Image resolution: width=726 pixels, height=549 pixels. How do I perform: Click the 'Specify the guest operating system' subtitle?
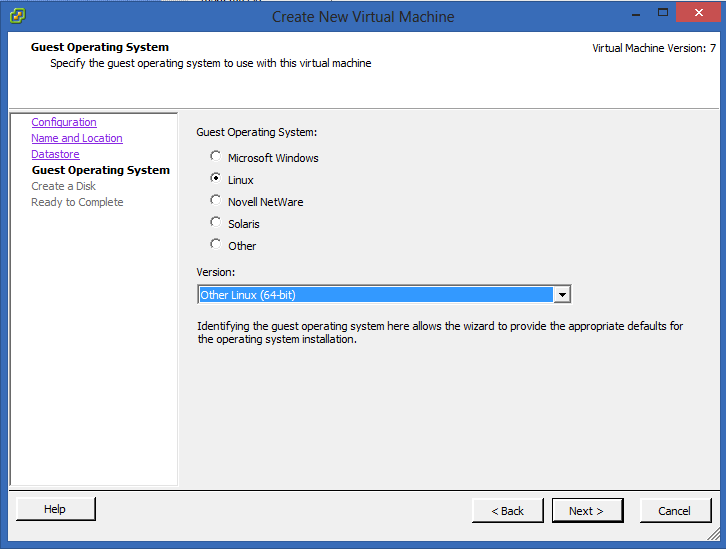(x=211, y=63)
